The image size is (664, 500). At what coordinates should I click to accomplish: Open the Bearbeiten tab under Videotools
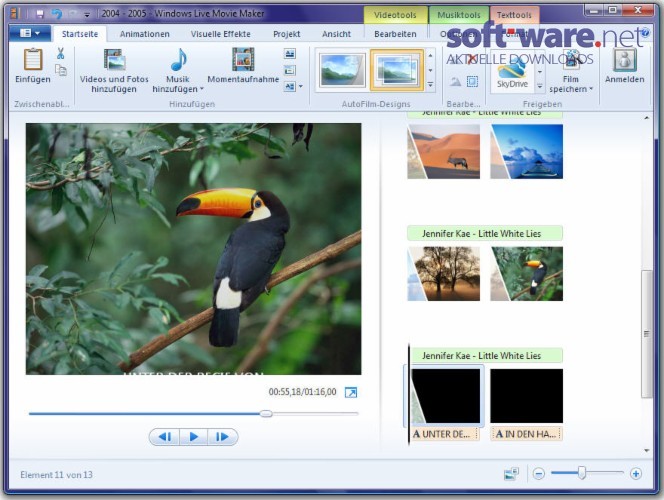(x=395, y=34)
